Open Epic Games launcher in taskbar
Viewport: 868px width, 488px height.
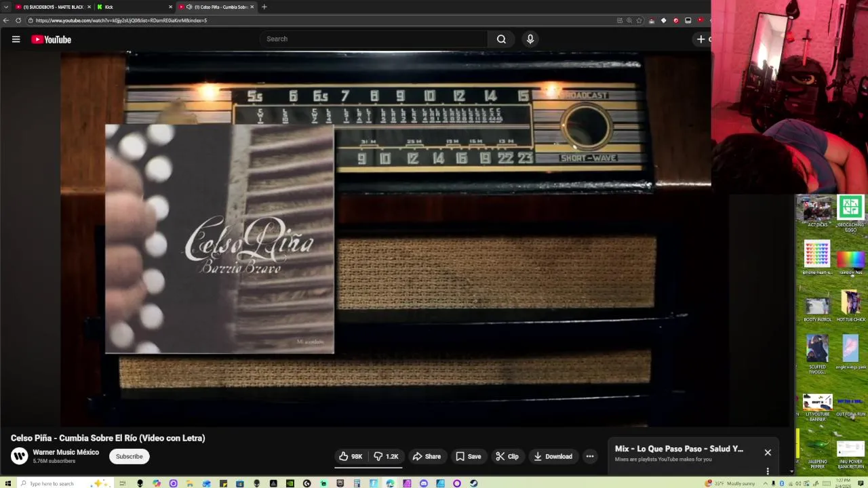tap(340, 483)
